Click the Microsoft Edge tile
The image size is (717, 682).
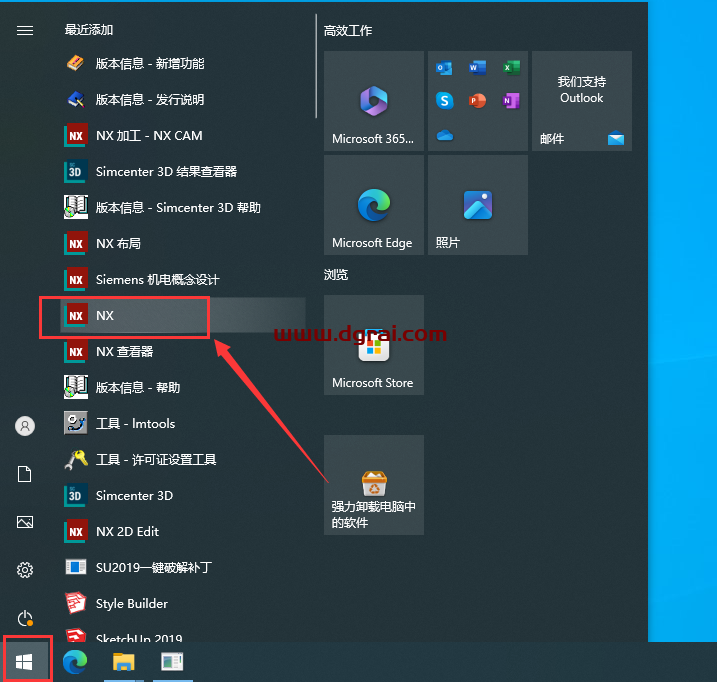tap(372, 205)
